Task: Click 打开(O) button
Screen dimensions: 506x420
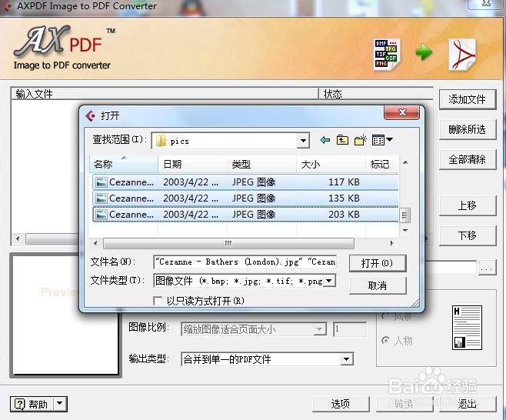Action: (x=378, y=263)
